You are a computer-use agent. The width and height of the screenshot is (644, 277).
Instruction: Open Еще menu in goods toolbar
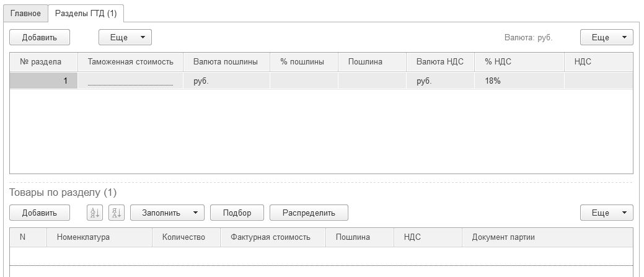[606, 213]
